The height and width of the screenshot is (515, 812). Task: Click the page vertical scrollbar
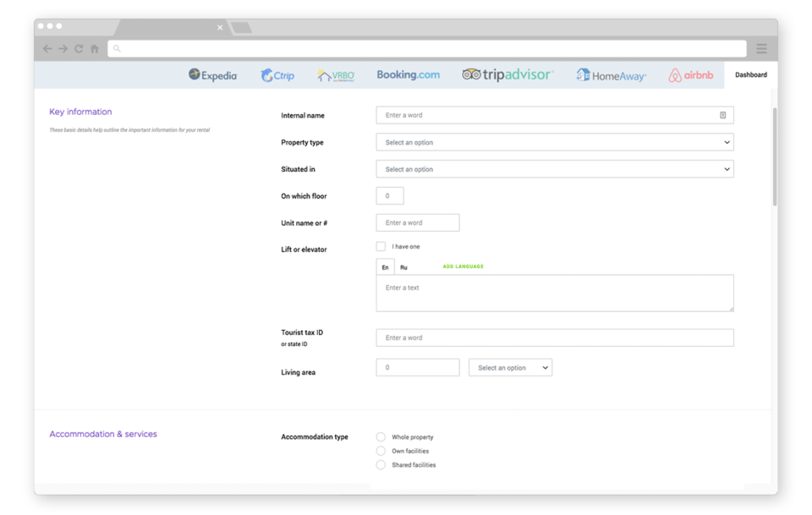tap(775, 156)
